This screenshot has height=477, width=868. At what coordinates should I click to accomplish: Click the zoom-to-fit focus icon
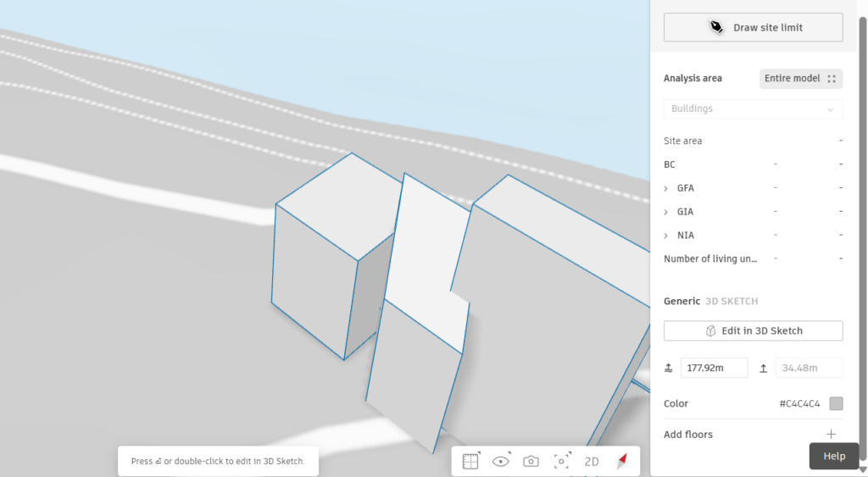tap(561, 461)
